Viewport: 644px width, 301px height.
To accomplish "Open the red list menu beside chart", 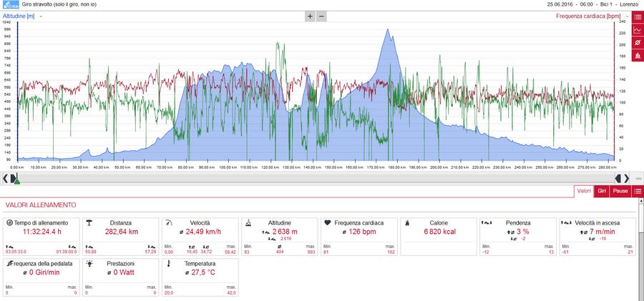I will click(x=638, y=17).
